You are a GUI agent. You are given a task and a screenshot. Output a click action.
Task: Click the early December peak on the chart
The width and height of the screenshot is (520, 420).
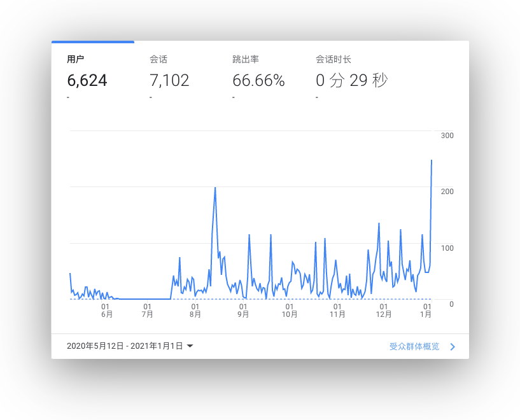pyautogui.click(x=379, y=223)
